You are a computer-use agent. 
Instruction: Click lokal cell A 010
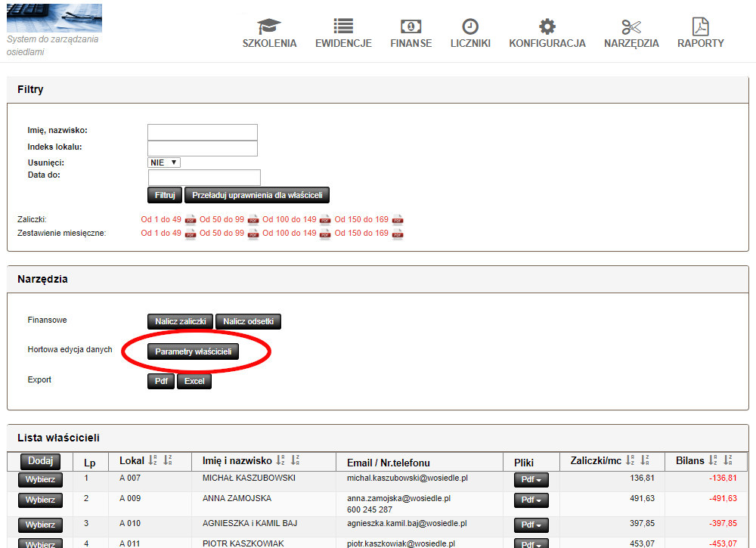click(130, 523)
